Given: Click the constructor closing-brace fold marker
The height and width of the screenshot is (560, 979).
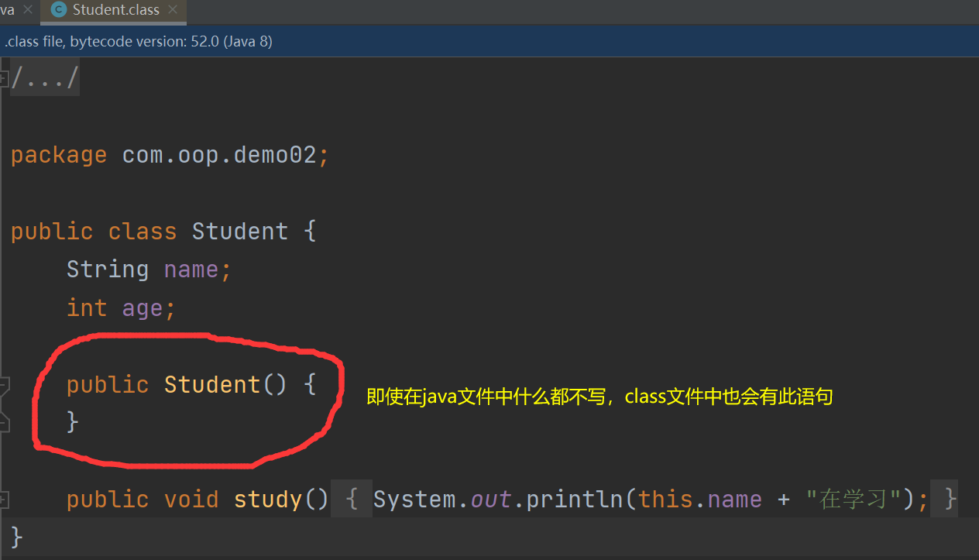Looking at the screenshot, I should pos(3,422).
